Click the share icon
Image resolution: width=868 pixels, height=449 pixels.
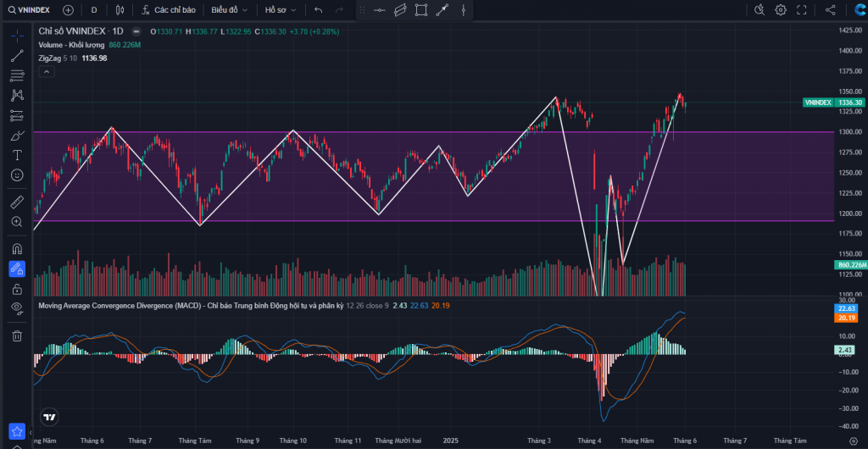[831, 10]
